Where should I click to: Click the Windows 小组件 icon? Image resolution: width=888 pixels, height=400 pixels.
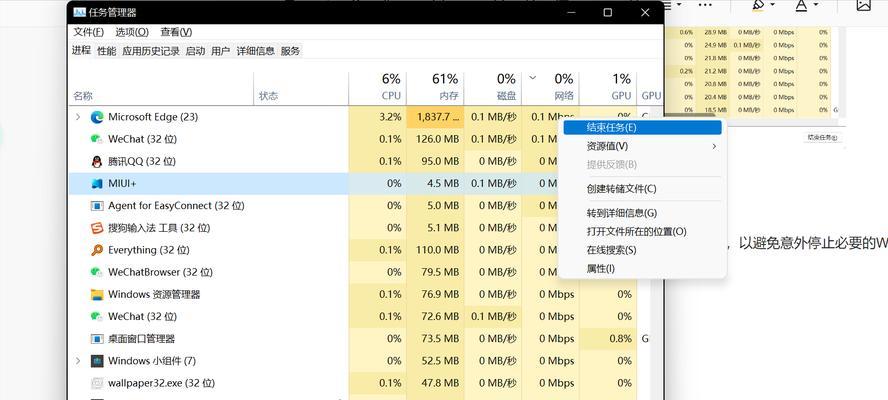coord(97,361)
